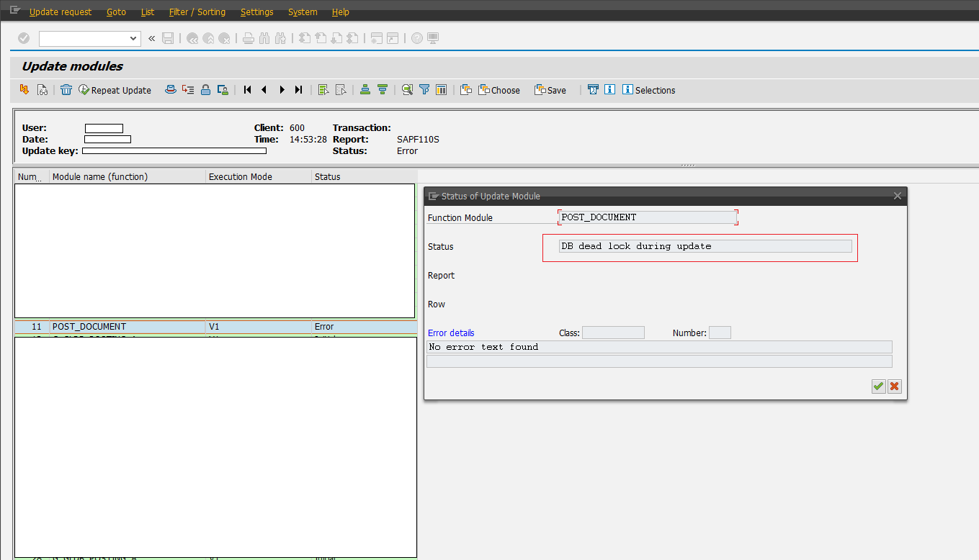The height and width of the screenshot is (560, 979).
Task: Click the Selections button
Action: coord(649,90)
